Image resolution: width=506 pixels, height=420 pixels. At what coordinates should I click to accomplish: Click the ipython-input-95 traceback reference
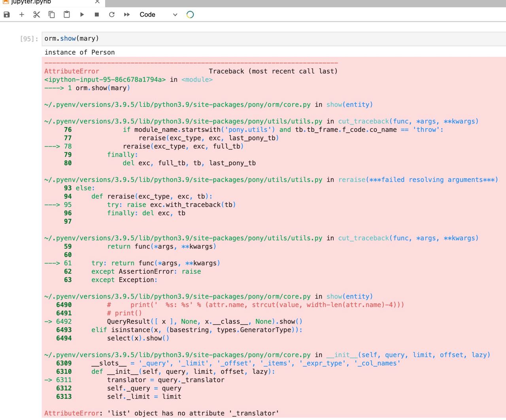coord(105,79)
